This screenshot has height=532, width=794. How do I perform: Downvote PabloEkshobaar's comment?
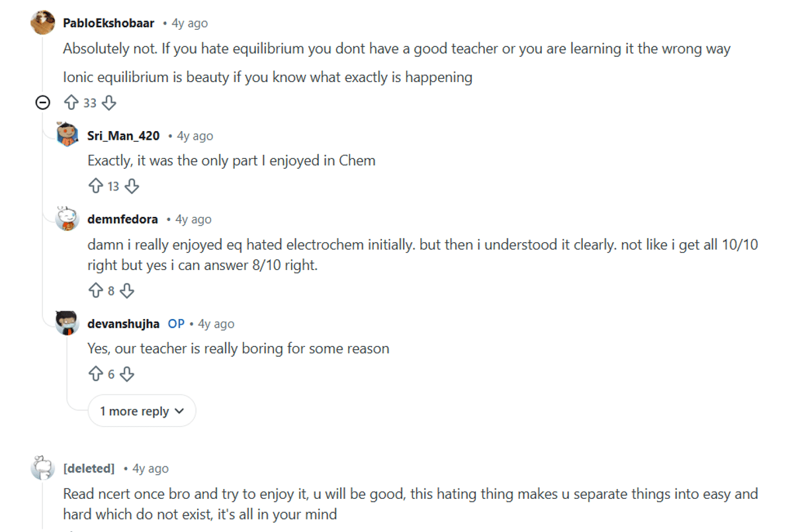[x=110, y=103]
